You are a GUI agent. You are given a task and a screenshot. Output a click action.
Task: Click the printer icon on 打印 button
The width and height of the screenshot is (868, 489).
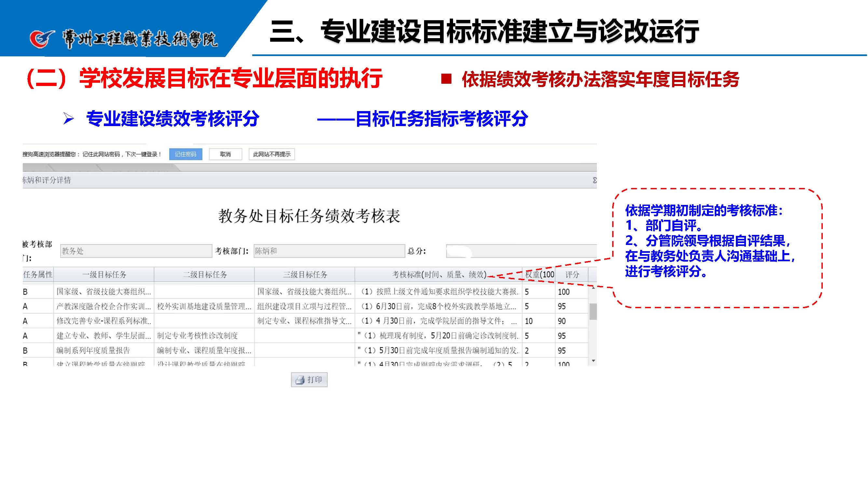[x=299, y=381]
